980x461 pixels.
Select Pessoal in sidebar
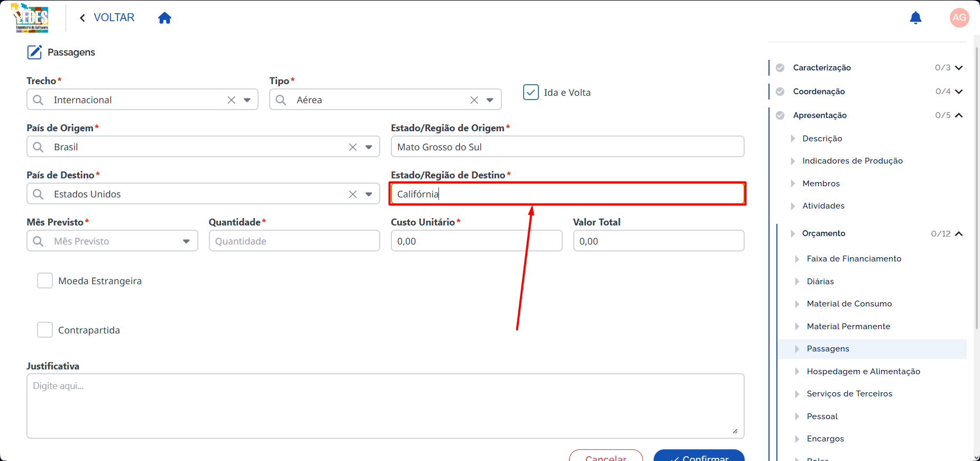pos(822,417)
